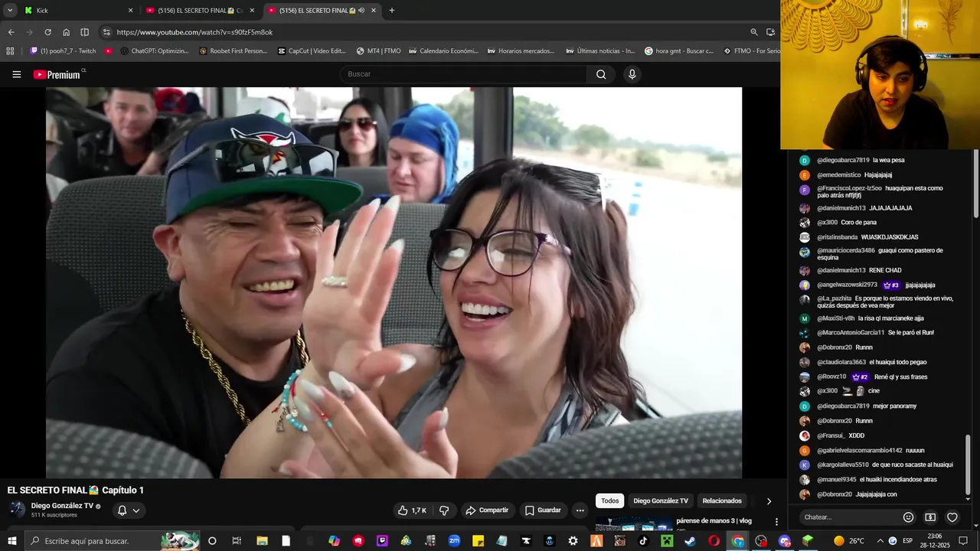Open Horarios mercados bookmark
This screenshot has height=551, width=980.
[x=521, y=51]
